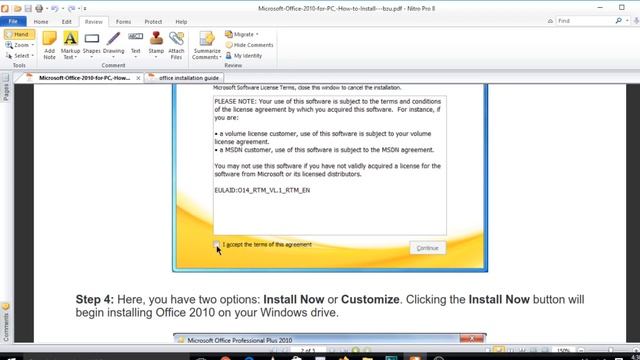Switch to the Home ribbon tab
Image resolution: width=640 pixels, height=360 pixels.
[x=41, y=22]
